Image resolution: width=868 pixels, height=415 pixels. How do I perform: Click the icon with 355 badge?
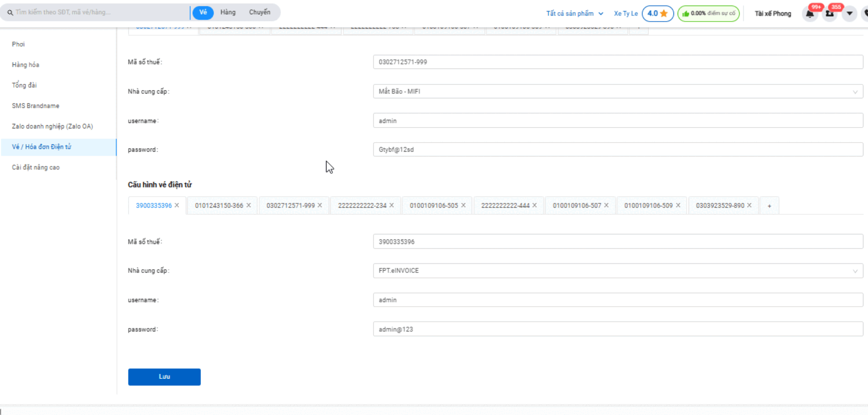pos(830,14)
